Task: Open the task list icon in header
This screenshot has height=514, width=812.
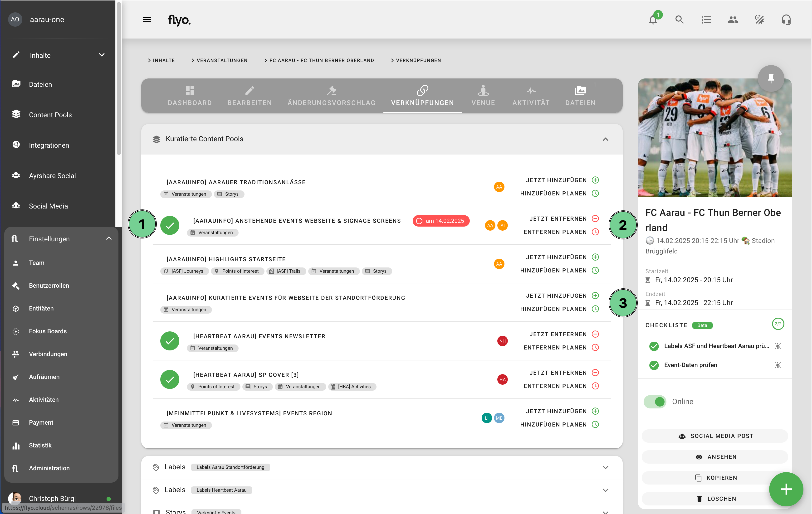Action: point(706,20)
